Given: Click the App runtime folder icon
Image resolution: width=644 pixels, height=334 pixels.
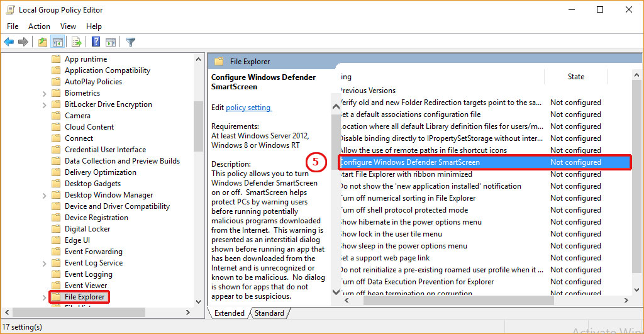Looking at the screenshot, I should (x=56, y=59).
